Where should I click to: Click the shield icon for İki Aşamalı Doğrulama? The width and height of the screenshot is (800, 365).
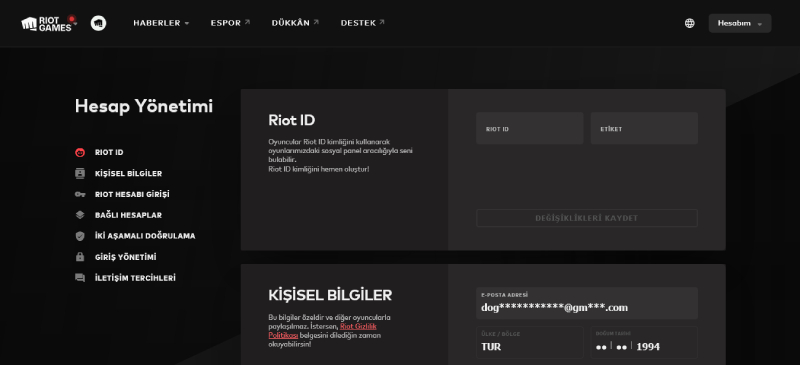point(80,236)
